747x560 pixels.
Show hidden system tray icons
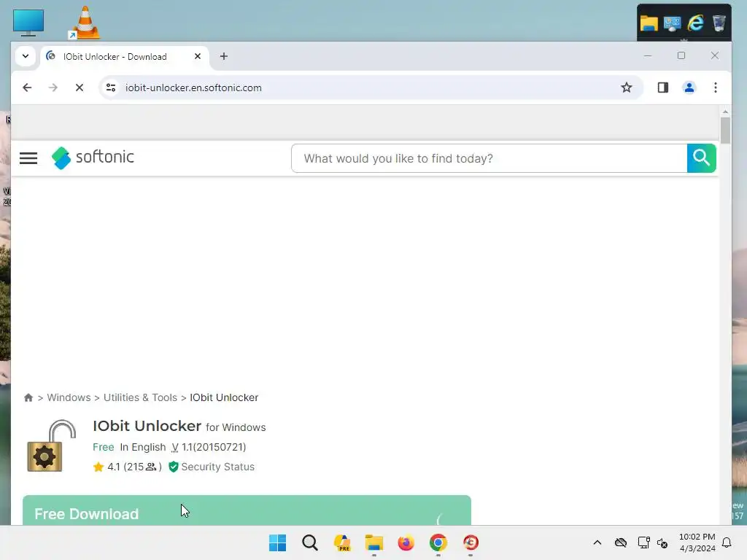tap(597, 542)
